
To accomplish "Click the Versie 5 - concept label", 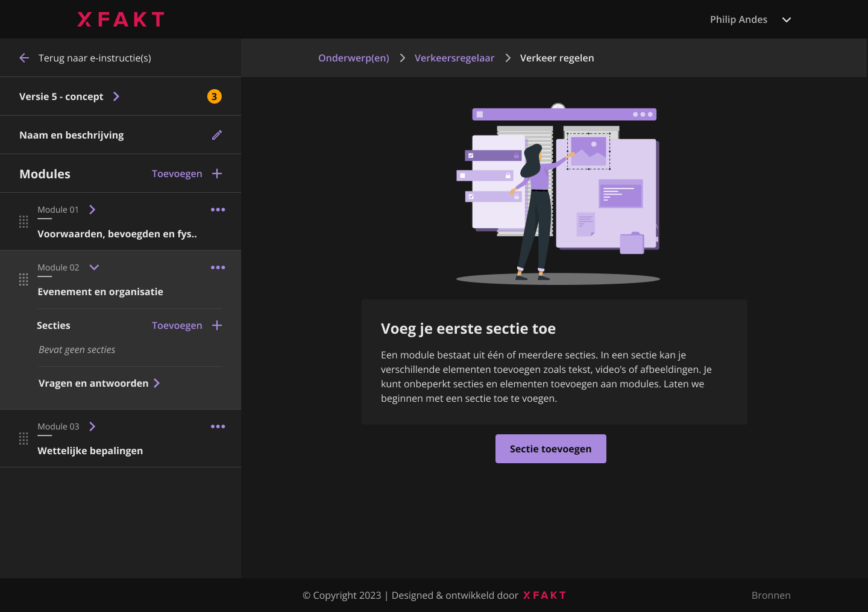I will pos(61,96).
